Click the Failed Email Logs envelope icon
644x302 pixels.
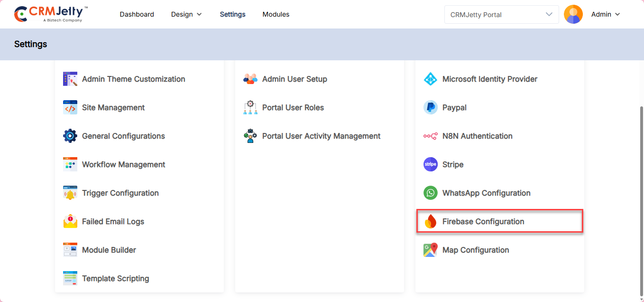click(70, 222)
